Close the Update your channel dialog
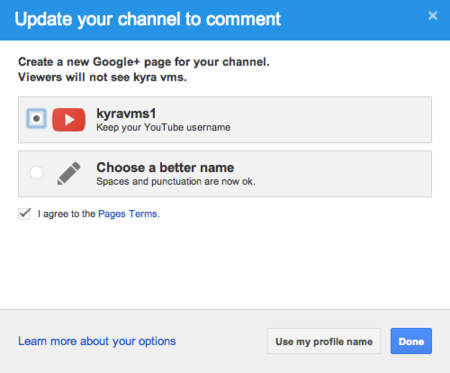The height and width of the screenshot is (373, 450). tap(433, 16)
